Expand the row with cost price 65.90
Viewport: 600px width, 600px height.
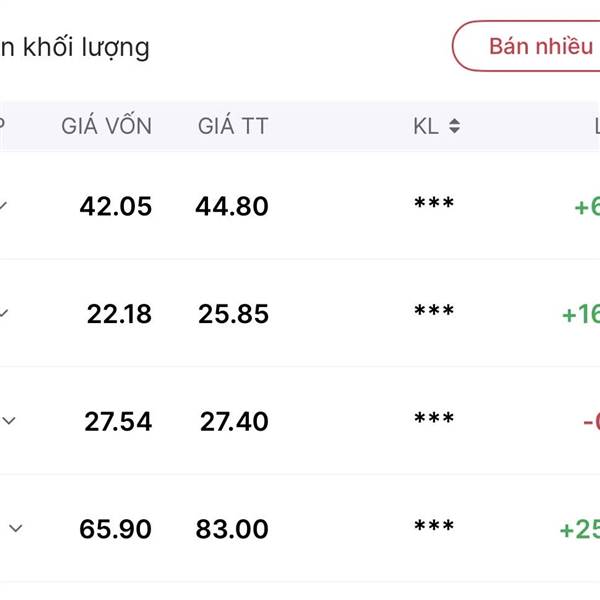pos(14,529)
